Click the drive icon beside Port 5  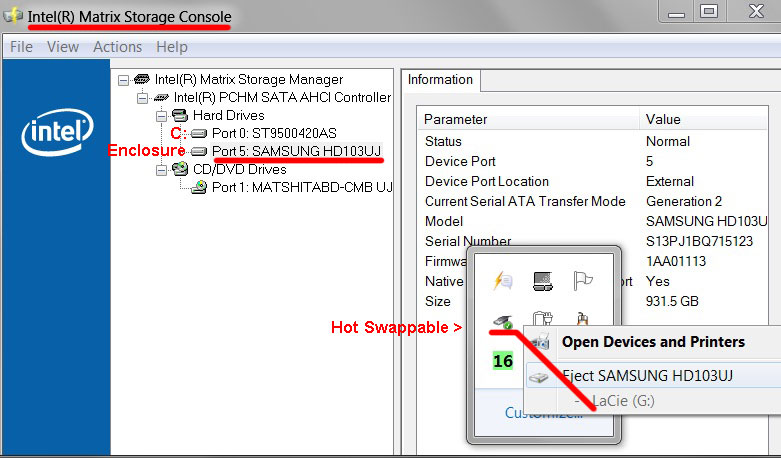tap(199, 151)
